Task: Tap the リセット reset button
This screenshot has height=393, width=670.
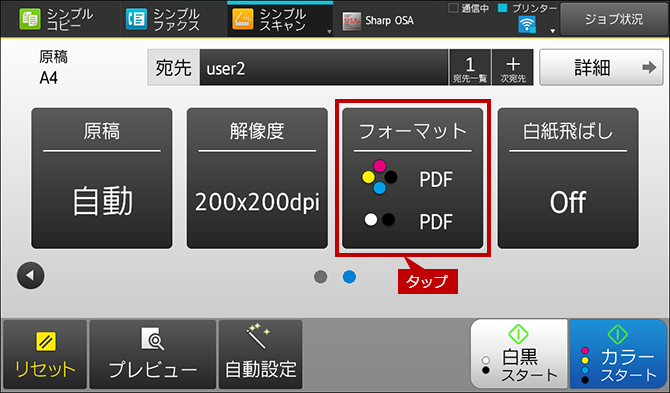Action: click(x=45, y=354)
